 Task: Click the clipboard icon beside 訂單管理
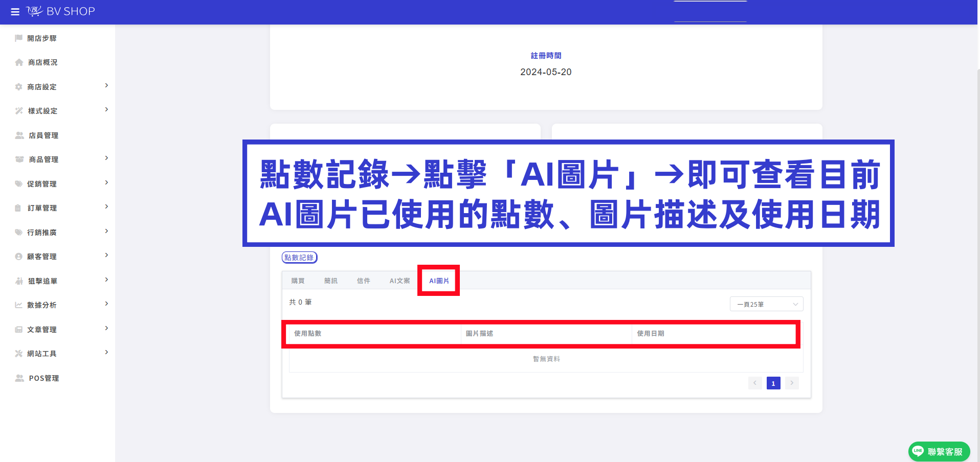point(18,208)
